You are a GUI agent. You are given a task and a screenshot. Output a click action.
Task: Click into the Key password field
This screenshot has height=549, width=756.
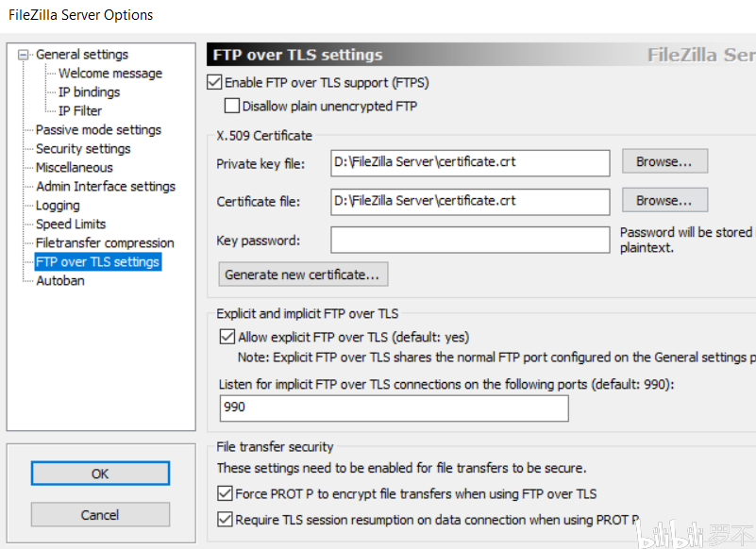(470, 241)
